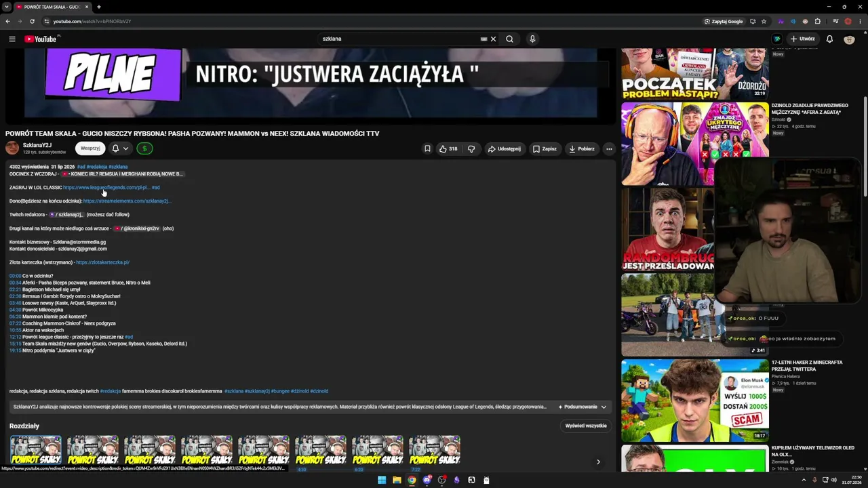The width and height of the screenshot is (868, 488).
Task: Click the green dollar Super Thanks icon
Action: 144,148
